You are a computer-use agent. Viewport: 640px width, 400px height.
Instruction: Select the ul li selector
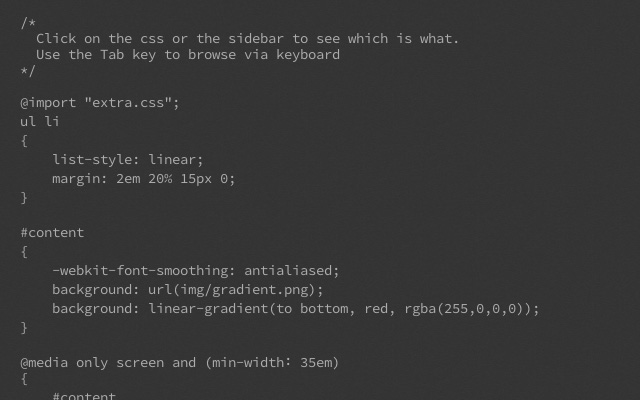coord(40,121)
